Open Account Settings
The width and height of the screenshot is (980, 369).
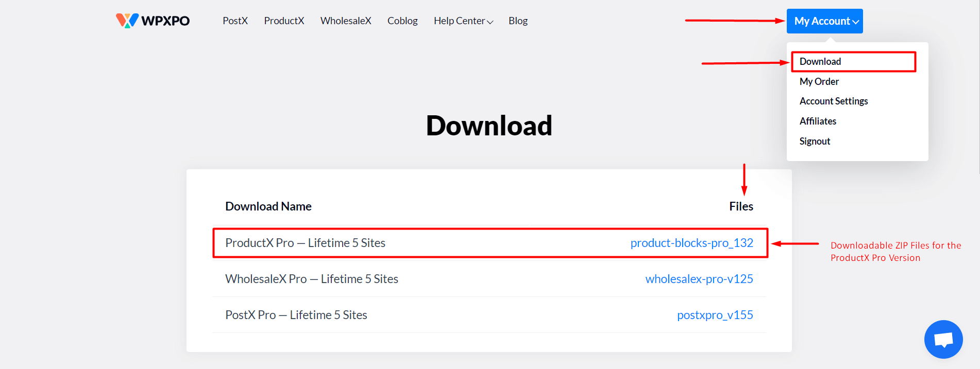[834, 101]
